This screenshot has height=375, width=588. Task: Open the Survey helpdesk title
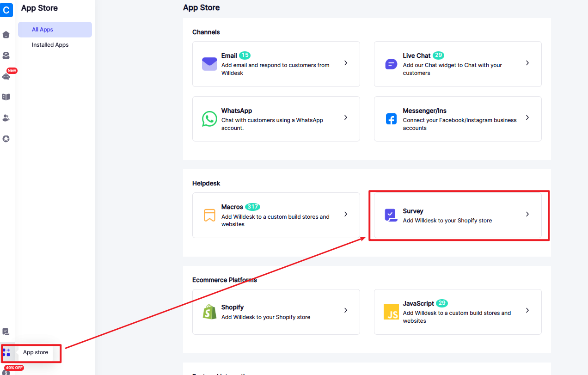coord(413,211)
